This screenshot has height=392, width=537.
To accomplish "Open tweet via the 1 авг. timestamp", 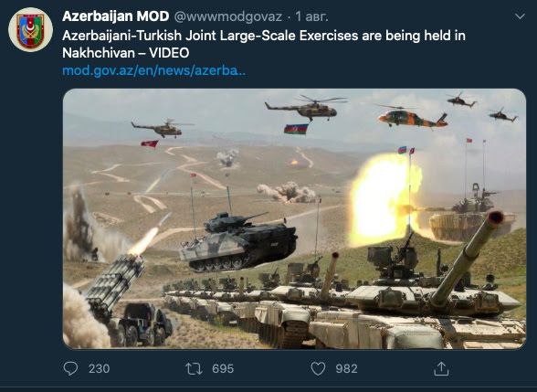I will [x=312, y=16].
